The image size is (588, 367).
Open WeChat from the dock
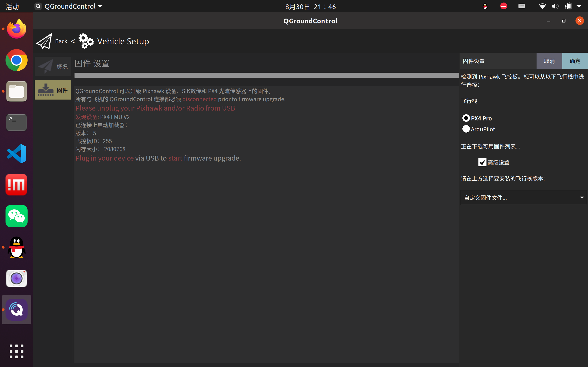coord(17,216)
